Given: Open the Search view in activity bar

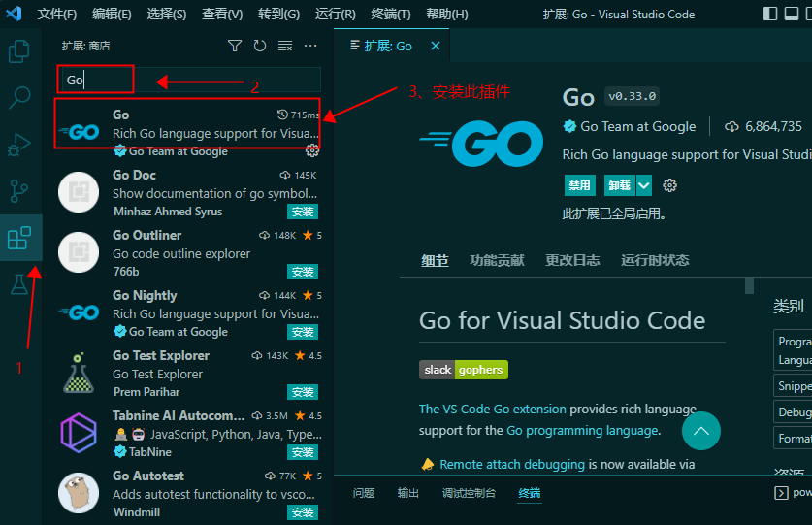Looking at the screenshot, I should point(19,97).
